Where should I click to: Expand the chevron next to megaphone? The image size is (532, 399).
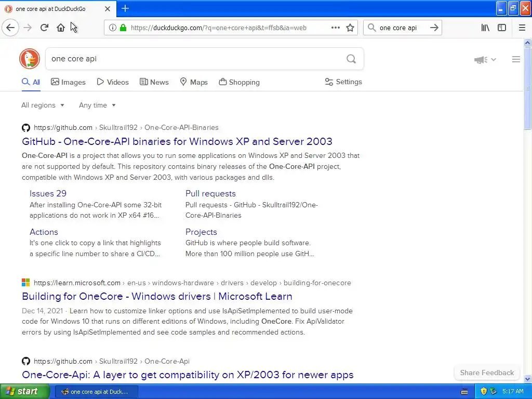(x=494, y=60)
